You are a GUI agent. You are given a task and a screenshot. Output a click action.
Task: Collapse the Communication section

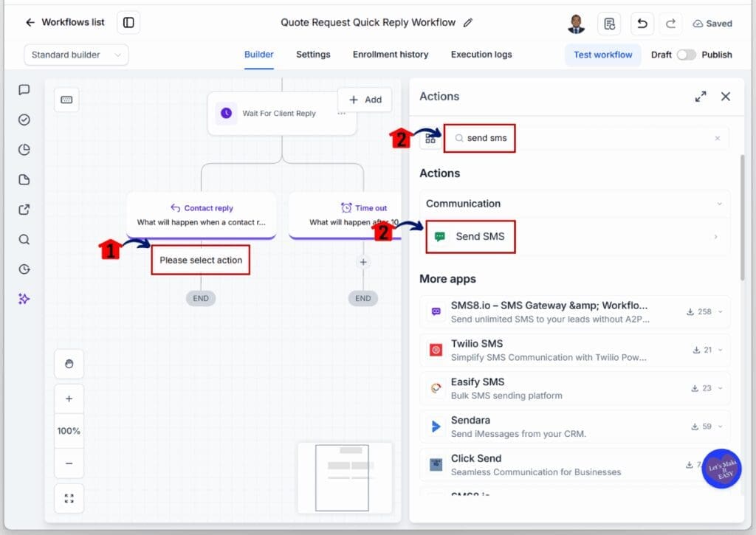pyautogui.click(x=719, y=204)
